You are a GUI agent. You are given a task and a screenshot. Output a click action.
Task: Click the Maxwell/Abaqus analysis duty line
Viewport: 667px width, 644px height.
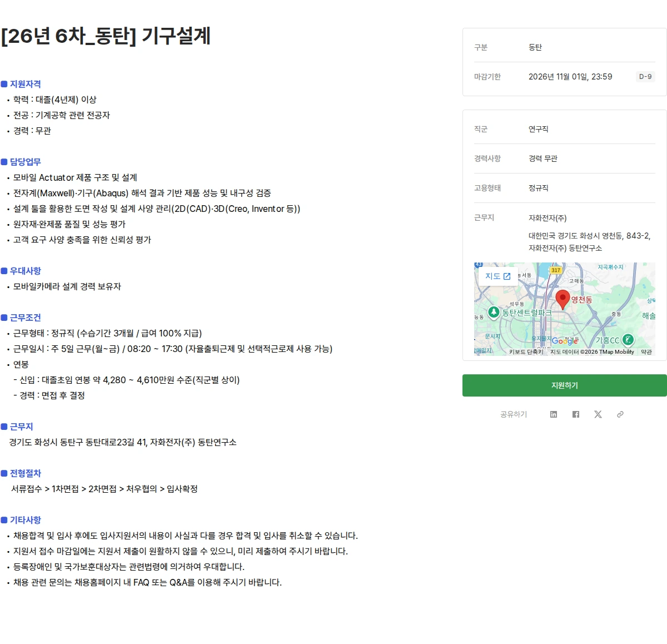(x=142, y=193)
